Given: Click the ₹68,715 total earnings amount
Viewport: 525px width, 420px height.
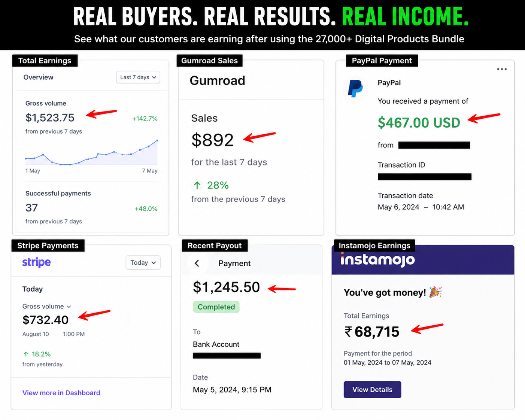Looking at the screenshot, I should point(371,332).
